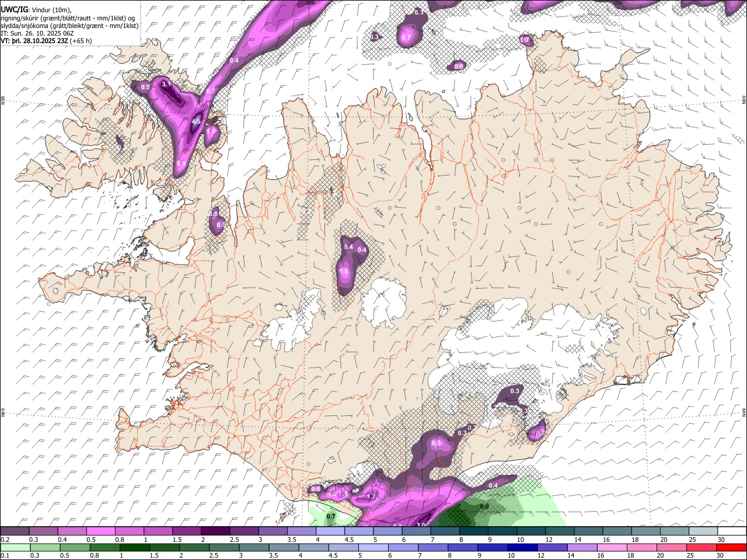Click the 'rigning/skúrir (grænt/blátt/rautt - mm/1klst)' line
Viewport: 747px width, 560px height.
click(x=68, y=17)
